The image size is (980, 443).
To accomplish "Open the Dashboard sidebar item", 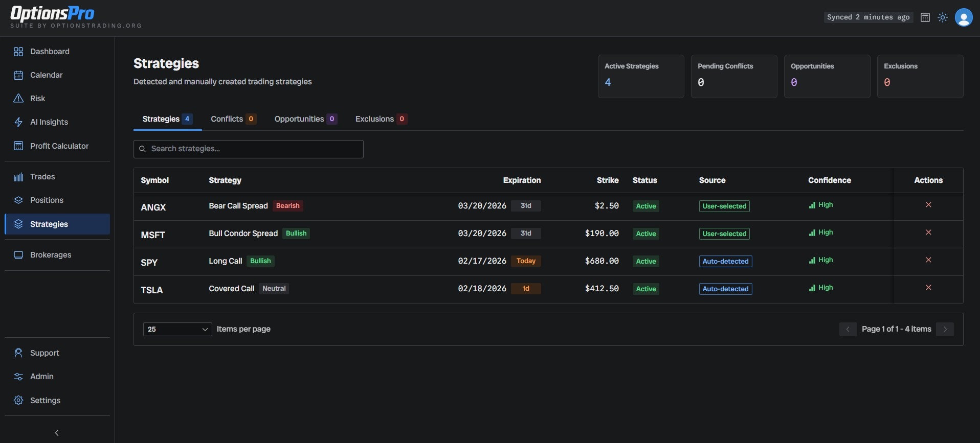I will 57,52.
